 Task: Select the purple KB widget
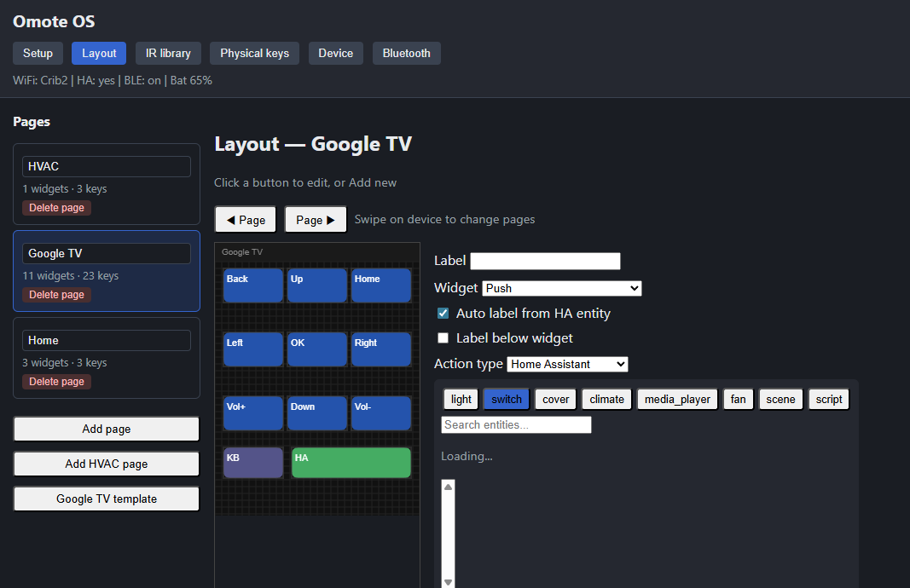[253, 463]
